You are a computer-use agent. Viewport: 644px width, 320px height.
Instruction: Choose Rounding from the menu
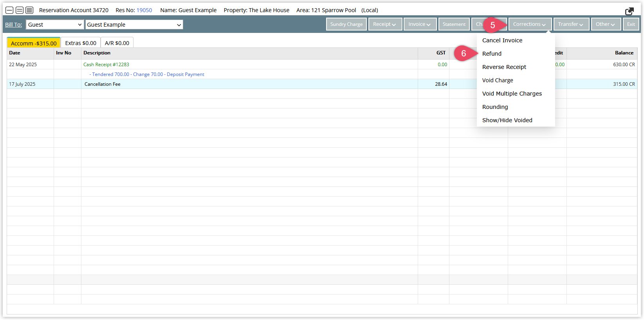tap(495, 107)
